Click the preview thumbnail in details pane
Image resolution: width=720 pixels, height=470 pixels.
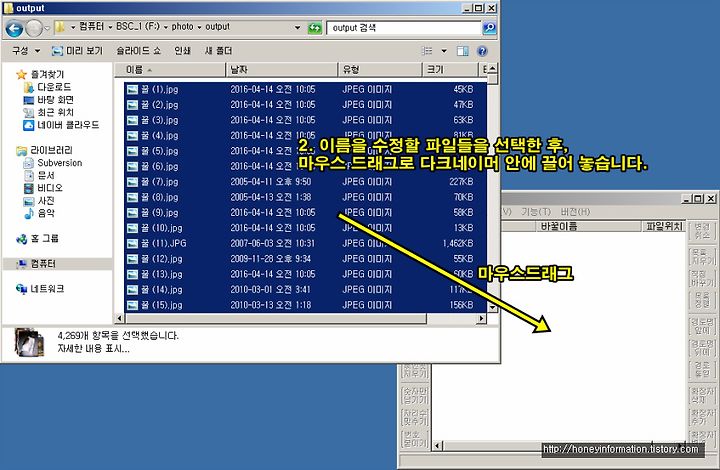point(29,342)
